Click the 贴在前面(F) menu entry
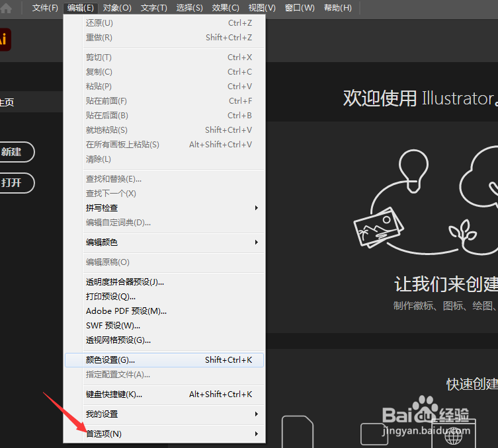Screen dimensions: 498x448 [164, 101]
